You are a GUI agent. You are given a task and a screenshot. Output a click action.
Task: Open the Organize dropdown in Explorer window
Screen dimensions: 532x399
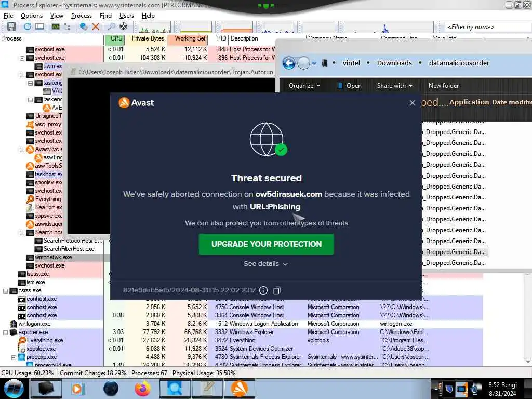(x=304, y=86)
